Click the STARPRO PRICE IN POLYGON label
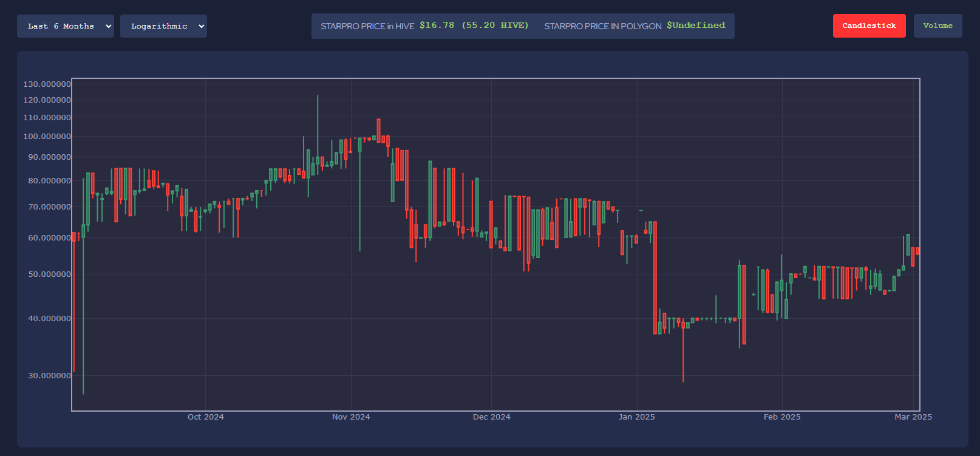 [603, 26]
